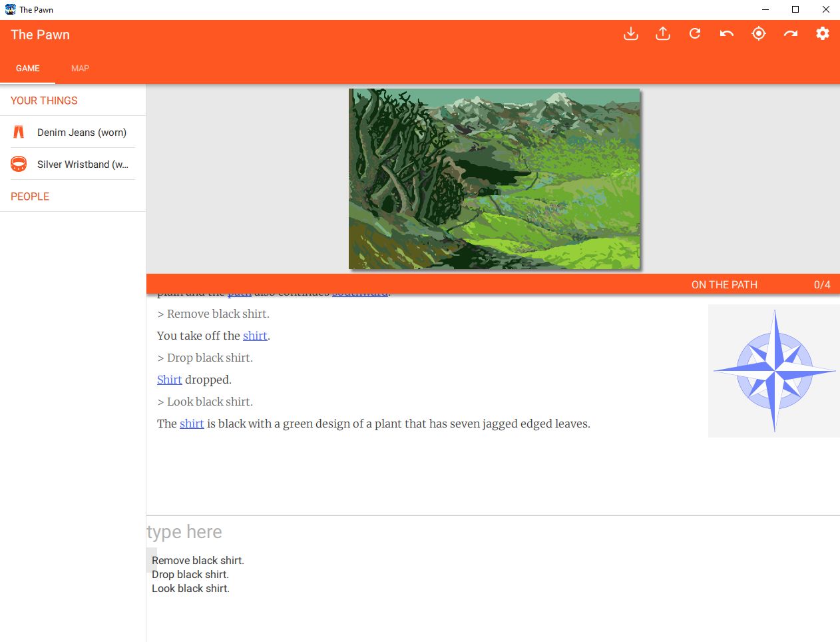Click the Denim Jeans orange trousers icon
840x642 pixels.
[x=19, y=132]
